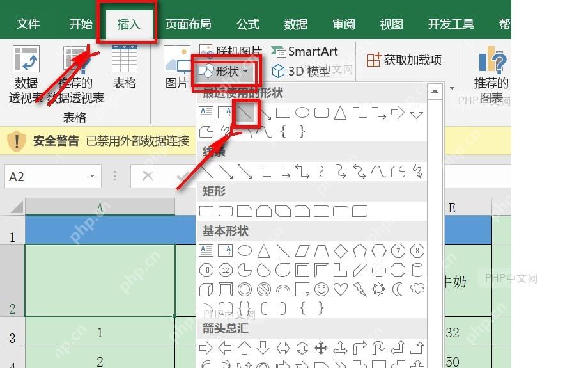Select the octagon labeled 8
The width and height of the screenshot is (588, 368).
(417, 250)
